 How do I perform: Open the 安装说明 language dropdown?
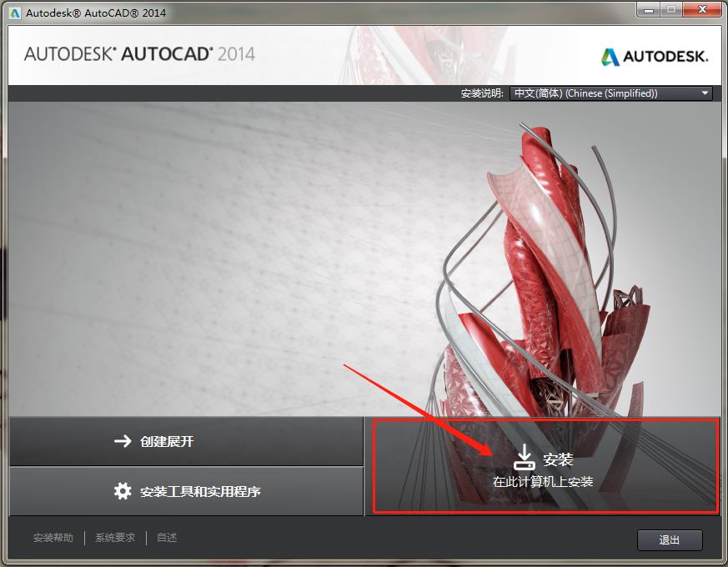click(x=611, y=93)
